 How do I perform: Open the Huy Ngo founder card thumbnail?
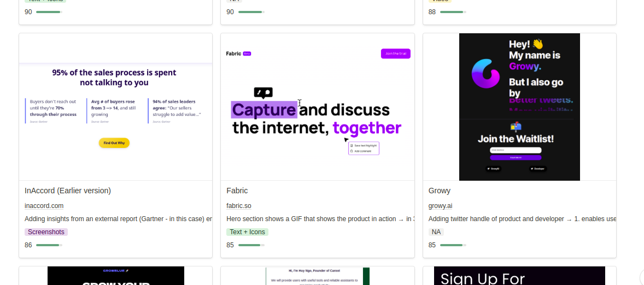coord(318,276)
